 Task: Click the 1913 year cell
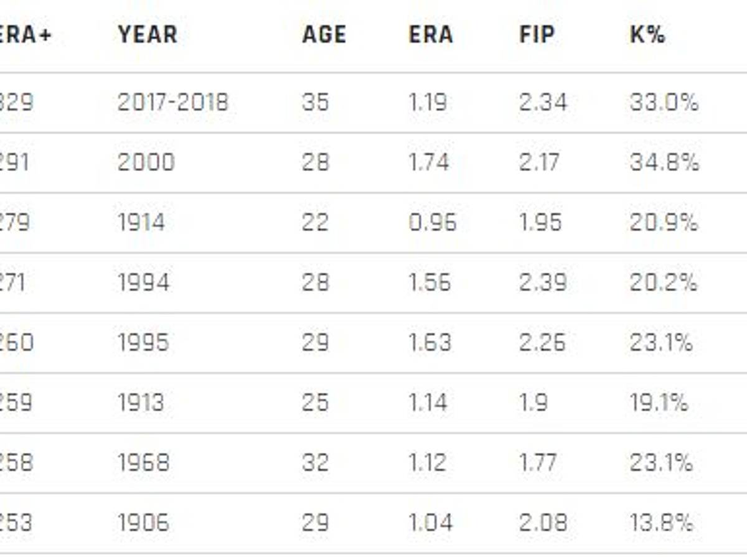[141, 403]
